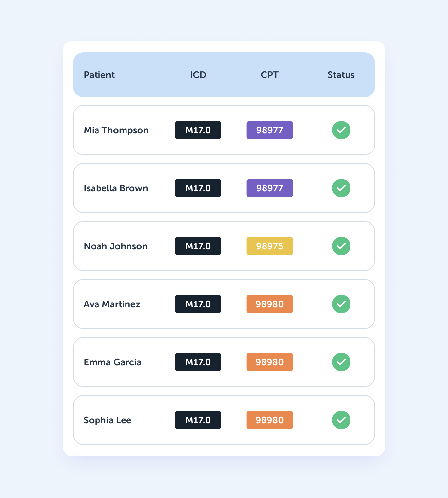This screenshot has height=498, width=448.
Task: Select the yellow 98975 CPT badge
Action: pyautogui.click(x=269, y=246)
